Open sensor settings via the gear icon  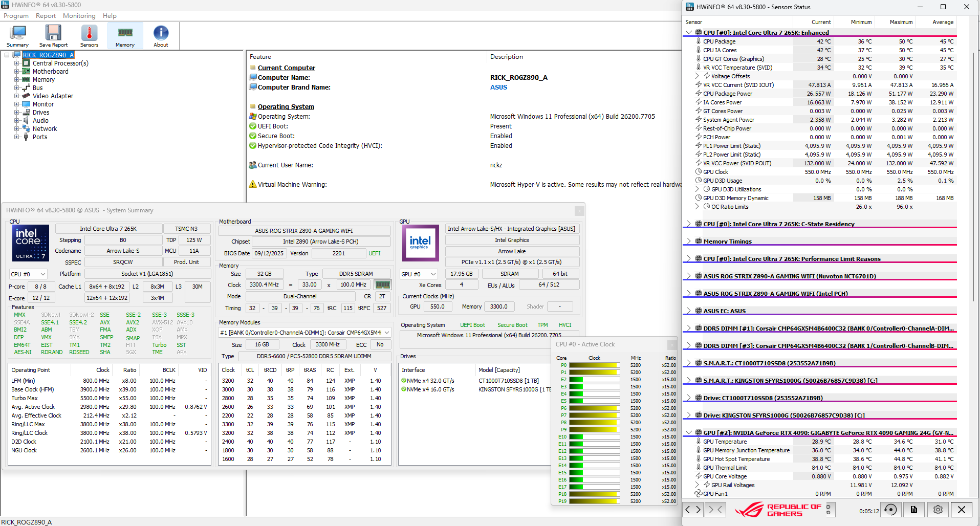tap(938, 510)
